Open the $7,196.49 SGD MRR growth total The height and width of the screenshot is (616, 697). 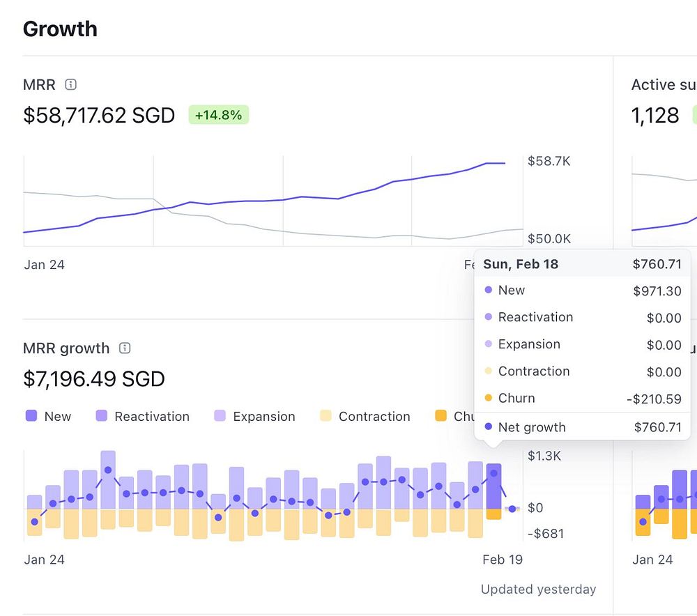94,379
